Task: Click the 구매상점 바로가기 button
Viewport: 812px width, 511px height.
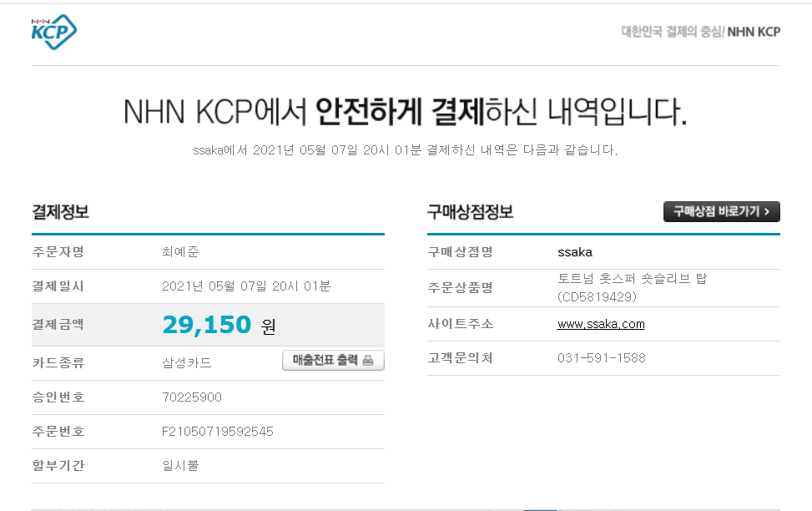Action: [721, 211]
